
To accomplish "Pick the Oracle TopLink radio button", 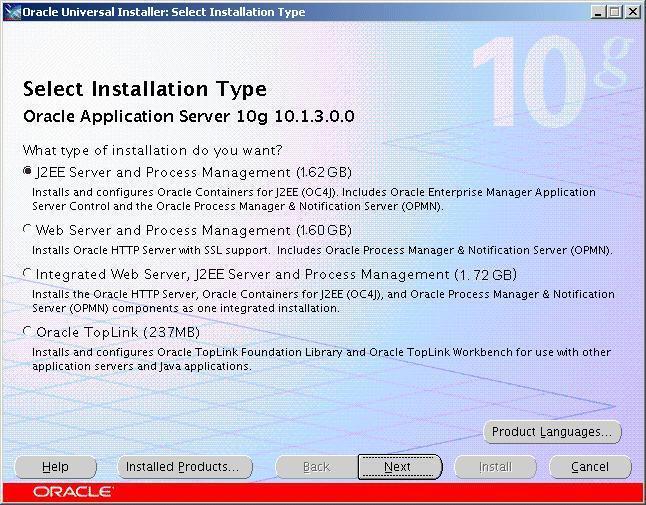I will click(x=27, y=331).
